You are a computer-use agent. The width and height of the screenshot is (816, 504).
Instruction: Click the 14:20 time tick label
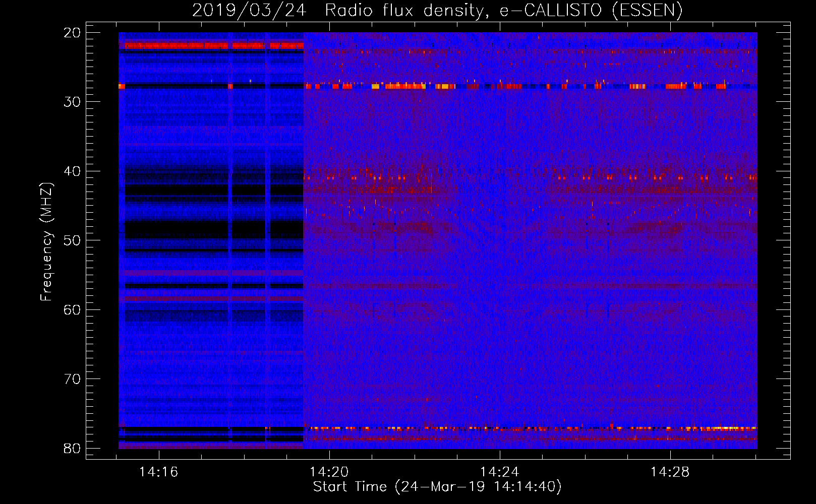click(x=329, y=472)
